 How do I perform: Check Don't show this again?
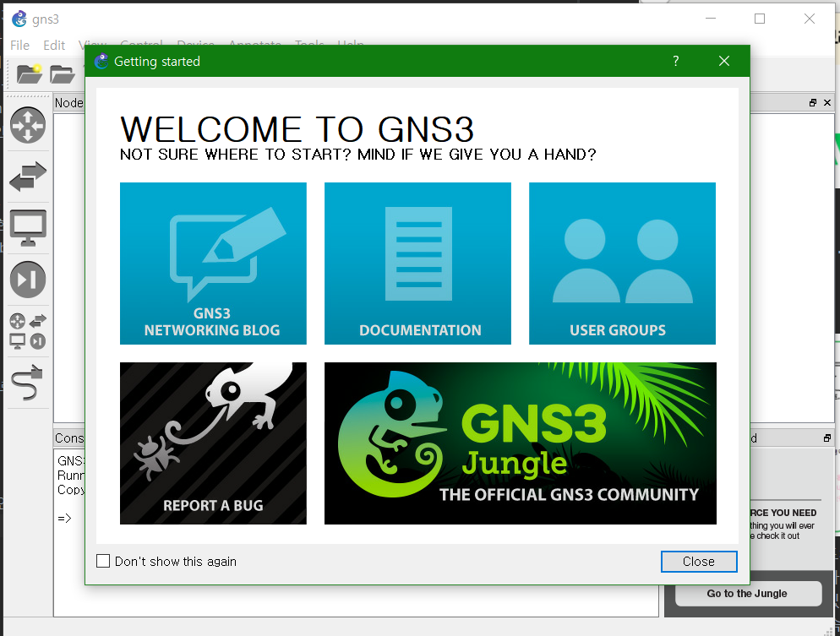coord(103,561)
